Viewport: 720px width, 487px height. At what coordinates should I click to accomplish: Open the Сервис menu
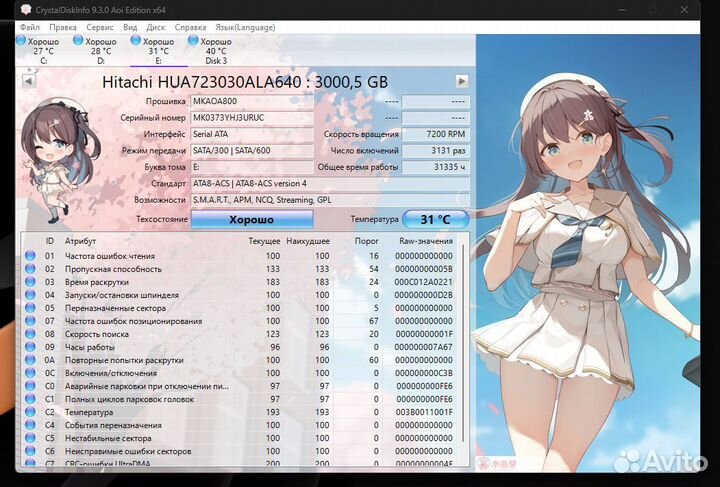tap(100, 28)
